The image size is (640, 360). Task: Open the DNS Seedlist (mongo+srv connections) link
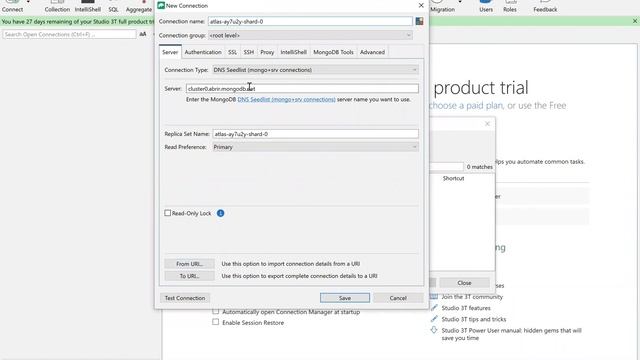pos(287,100)
